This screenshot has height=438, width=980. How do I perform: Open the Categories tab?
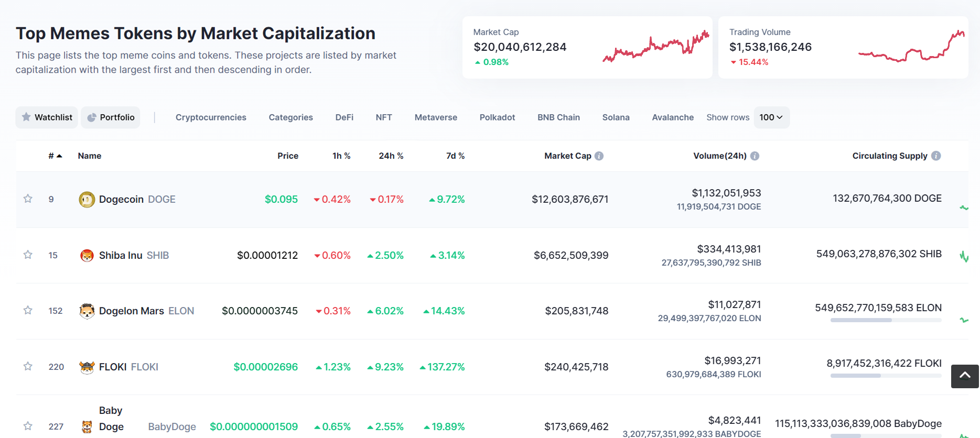(x=291, y=117)
